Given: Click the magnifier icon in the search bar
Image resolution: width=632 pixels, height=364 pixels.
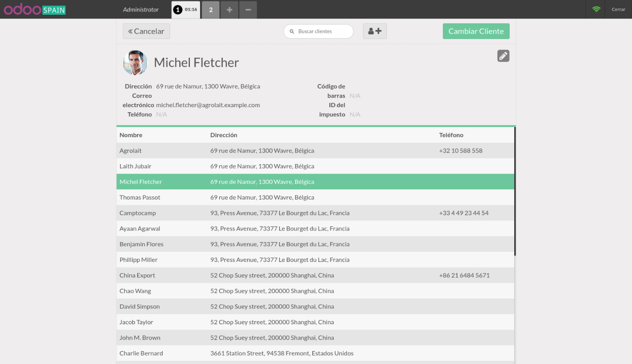Looking at the screenshot, I should click(x=292, y=31).
